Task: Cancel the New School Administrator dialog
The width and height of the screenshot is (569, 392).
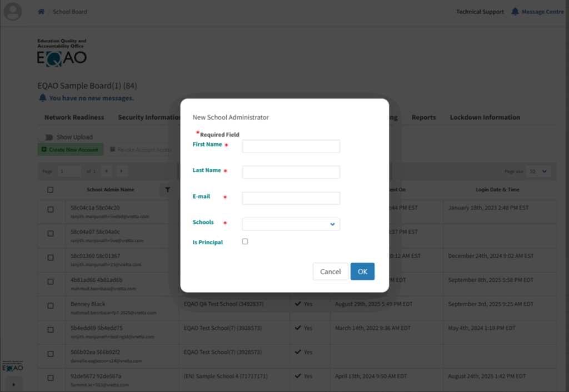Action: 330,272
